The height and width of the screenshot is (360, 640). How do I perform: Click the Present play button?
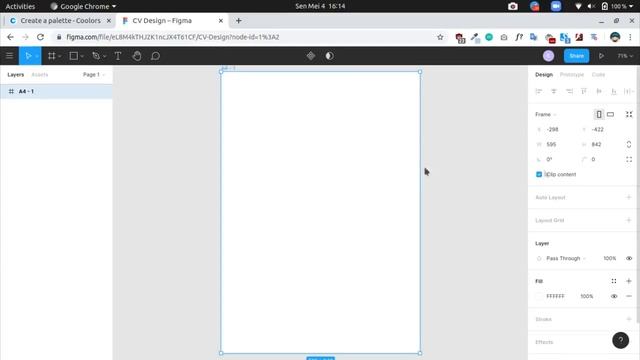[x=601, y=56]
